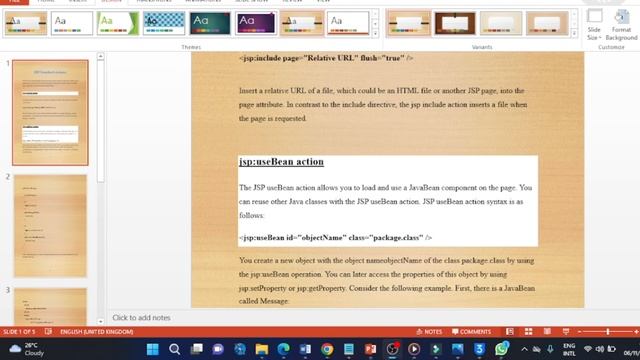Screen dimensions: 640x360
Task: Click Wi-Fi icon in system tray
Action: 588,349
